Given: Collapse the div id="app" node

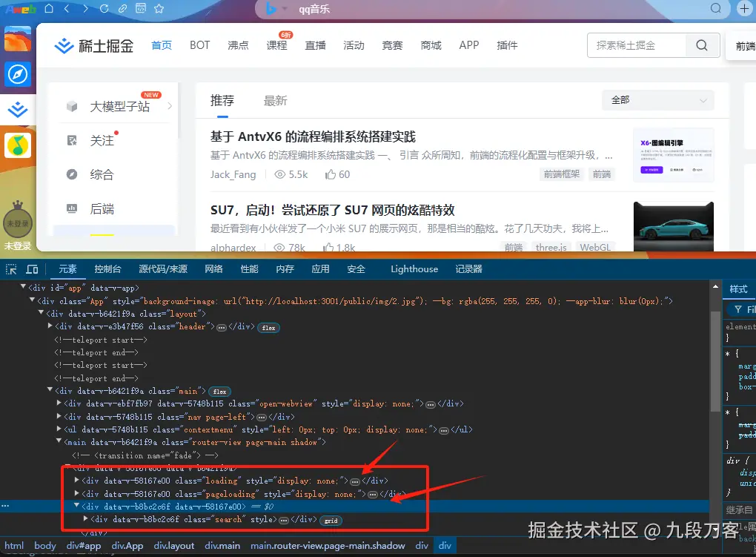Looking at the screenshot, I should (x=23, y=287).
